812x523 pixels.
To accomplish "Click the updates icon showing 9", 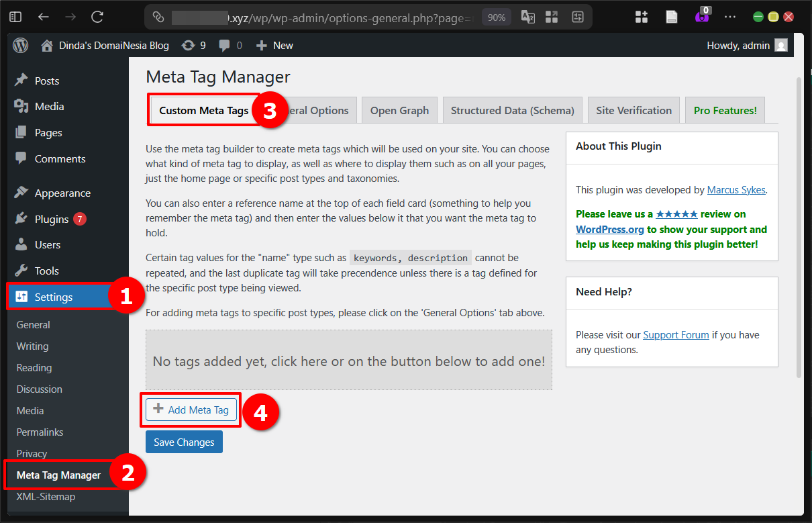I will [x=187, y=45].
